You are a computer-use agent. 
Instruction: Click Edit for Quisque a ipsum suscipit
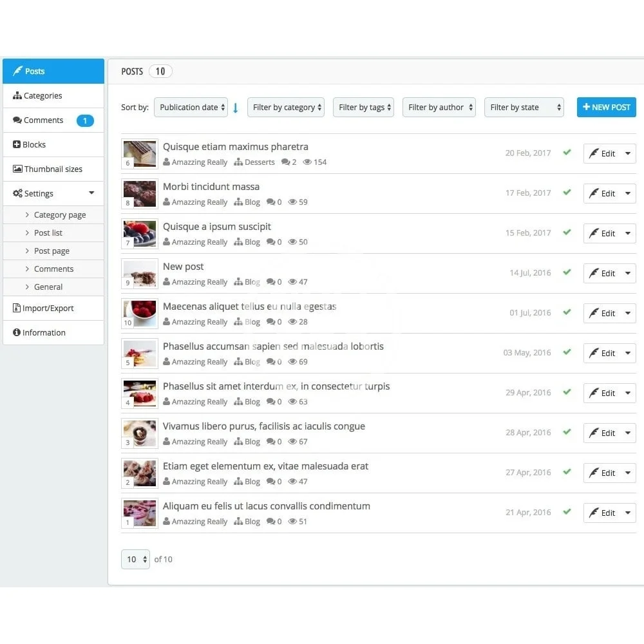coord(602,234)
